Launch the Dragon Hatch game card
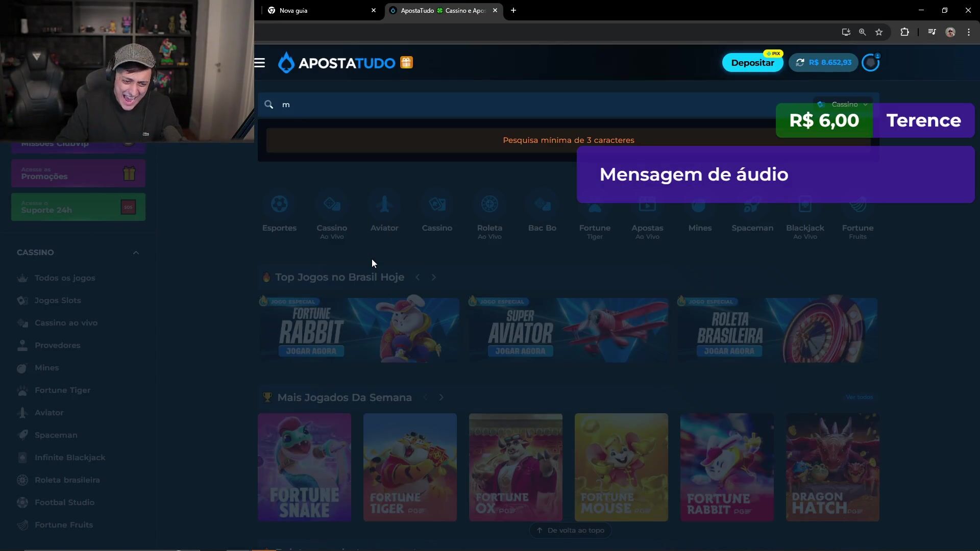The height and width of the screenshot is (551, 980). pyautogui.click(x=832, y=467)
